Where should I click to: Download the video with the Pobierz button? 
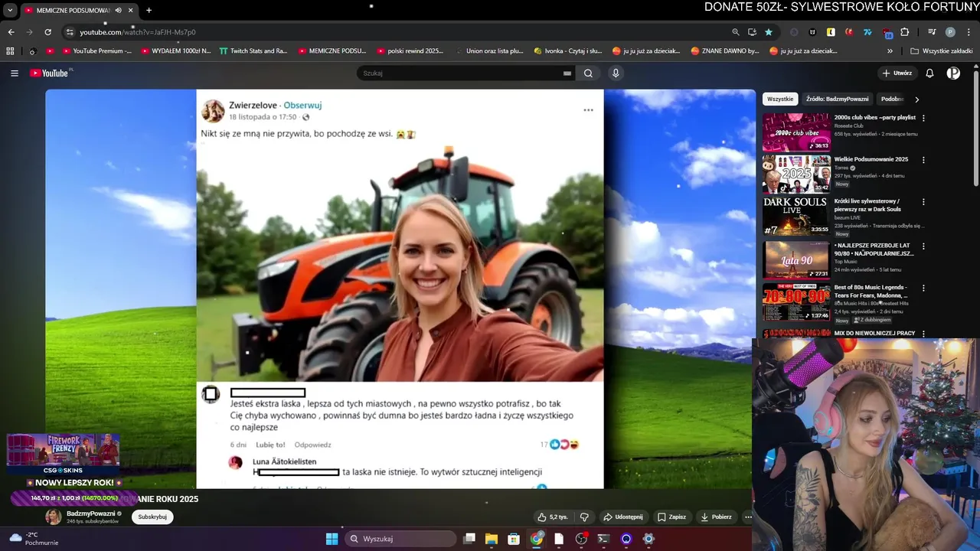pos(716,517)
